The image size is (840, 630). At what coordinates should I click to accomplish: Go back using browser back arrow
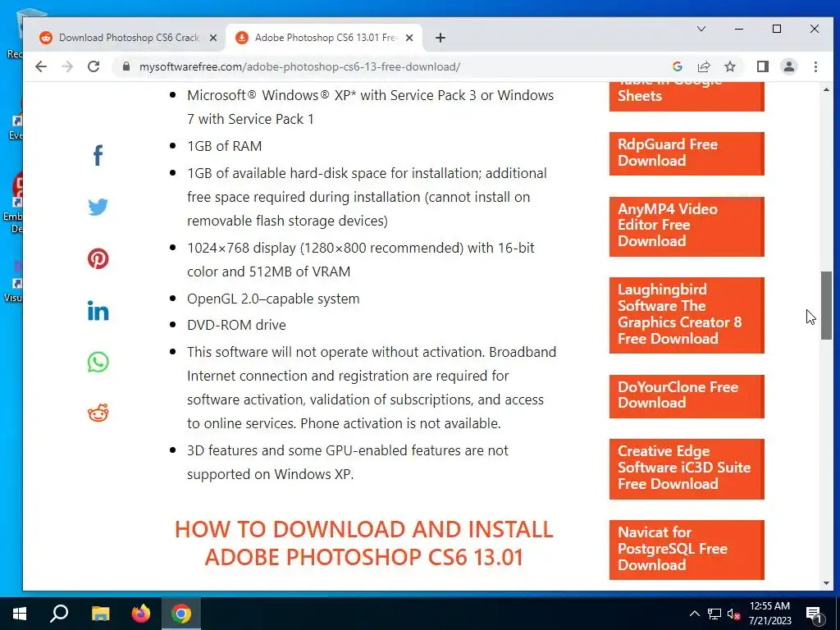[41, 66]
